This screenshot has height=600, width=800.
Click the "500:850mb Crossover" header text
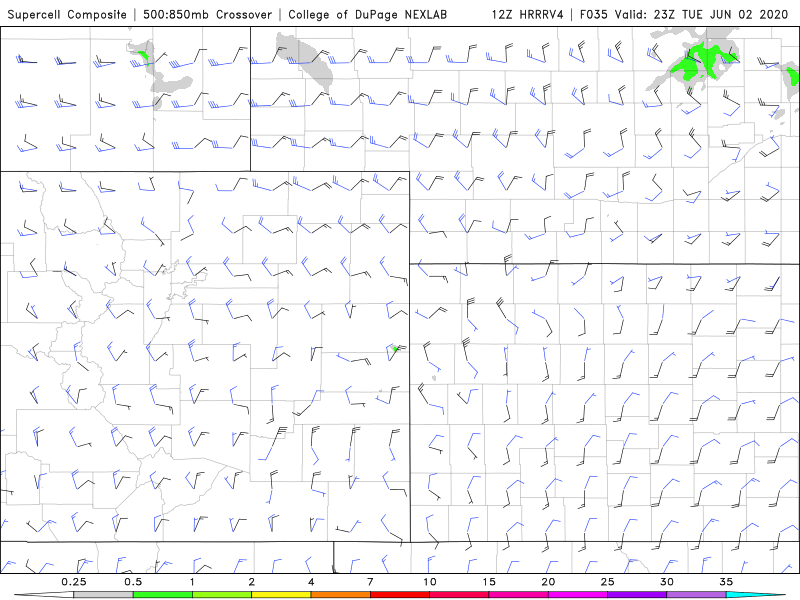[207, 14]
